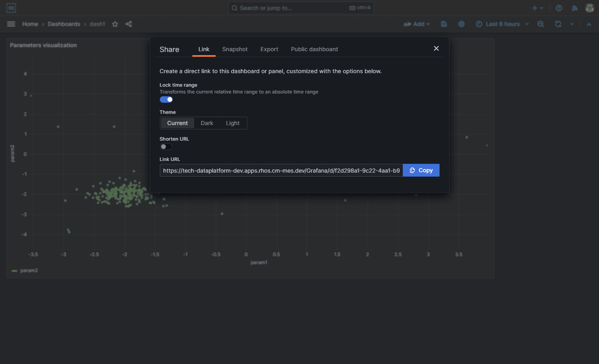Image resolution: width=599 pixels, height=364 pixels.
Task: Go to Dashboards breadcrumb
Action: click(64, 24)
